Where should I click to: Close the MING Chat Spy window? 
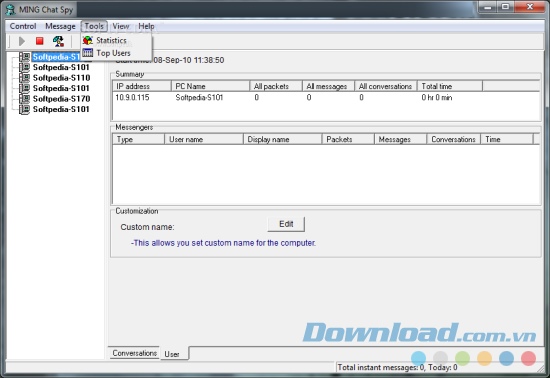pyautogui.click(x=530, y=7)
